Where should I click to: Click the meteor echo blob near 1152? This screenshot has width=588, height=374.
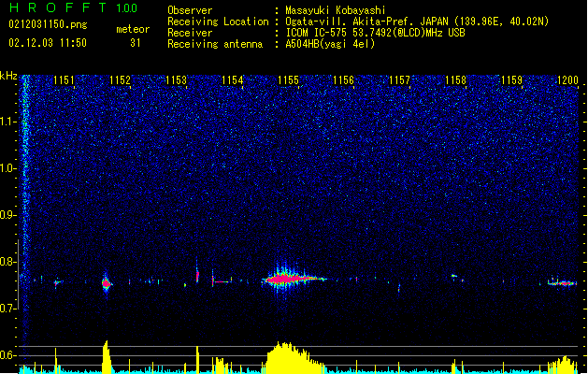pyautogui.click(x=107, y=283)
